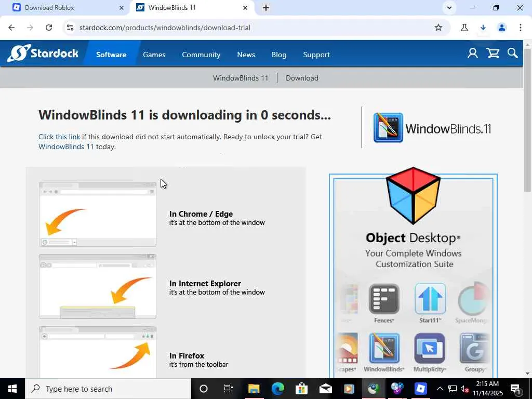The image size is (532, 399).
Task: Open Chrome profile menu
Action: tap(502, 28)
